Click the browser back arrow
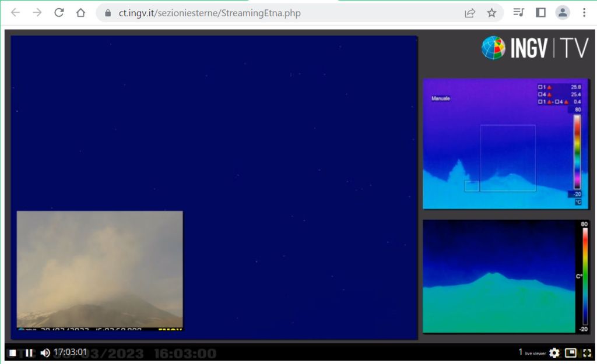Screen dimensions: 597x364 coord(15,13)
